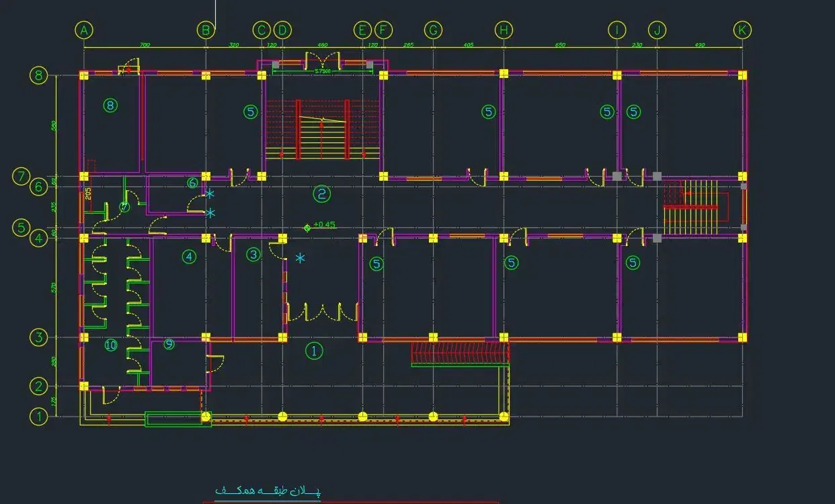
Task: Pick green room tag 9
Action: 169,344
